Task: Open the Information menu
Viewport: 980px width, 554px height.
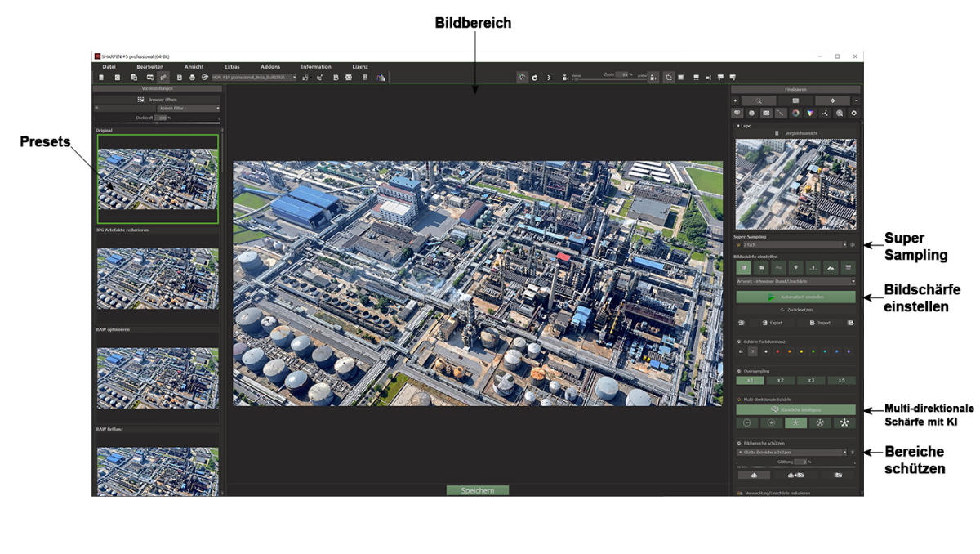Action: point(316,66)
